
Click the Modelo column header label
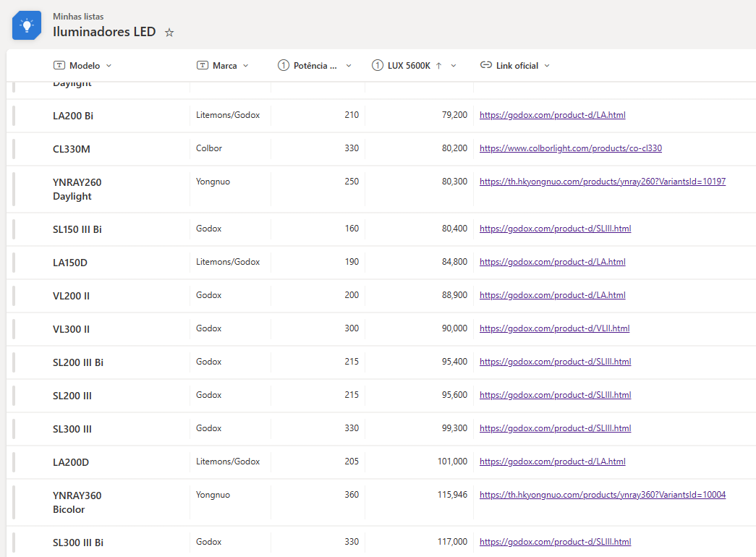(x=85, y=66)
